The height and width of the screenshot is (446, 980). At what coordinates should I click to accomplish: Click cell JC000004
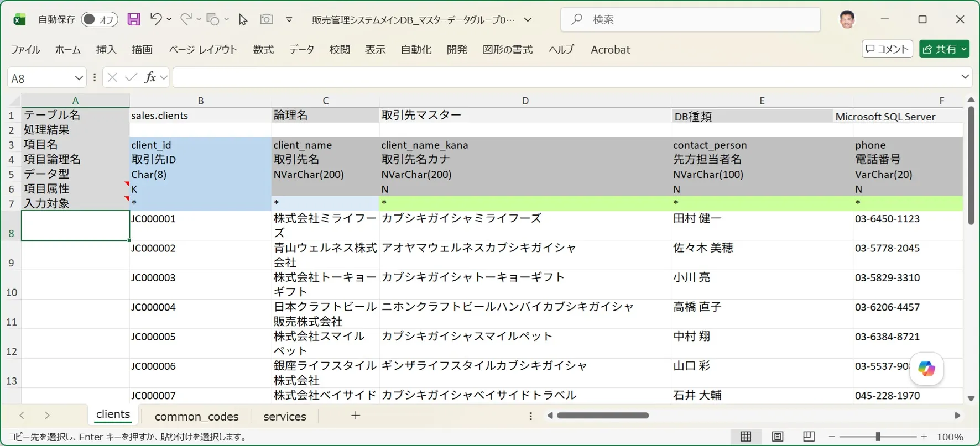(x=201, y=314)
